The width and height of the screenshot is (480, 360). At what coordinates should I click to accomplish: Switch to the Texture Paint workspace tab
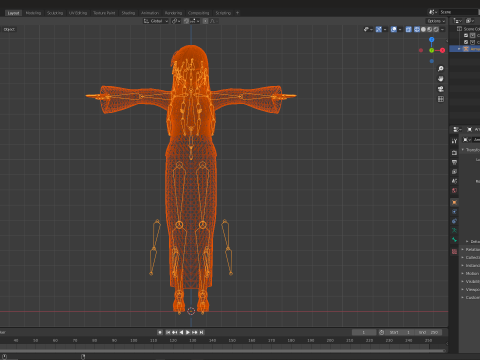pos(104,13)
